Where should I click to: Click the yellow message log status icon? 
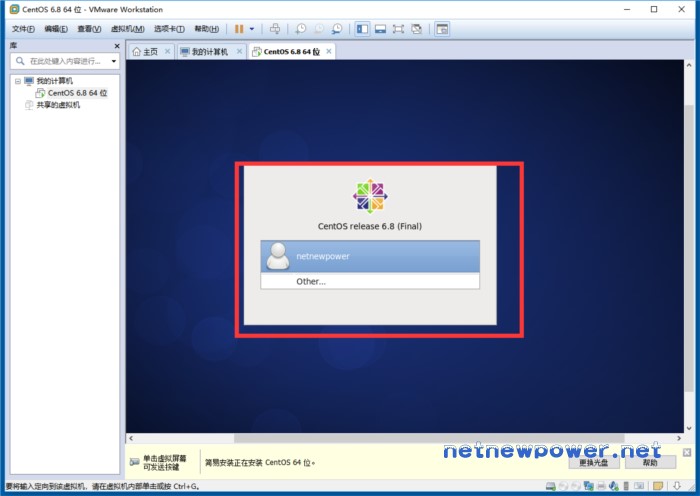[x=658, y=486]
